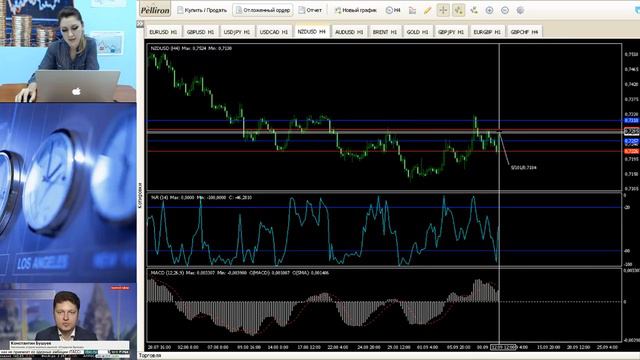Open the H4 timeframe selector

(x=393, y=10)
